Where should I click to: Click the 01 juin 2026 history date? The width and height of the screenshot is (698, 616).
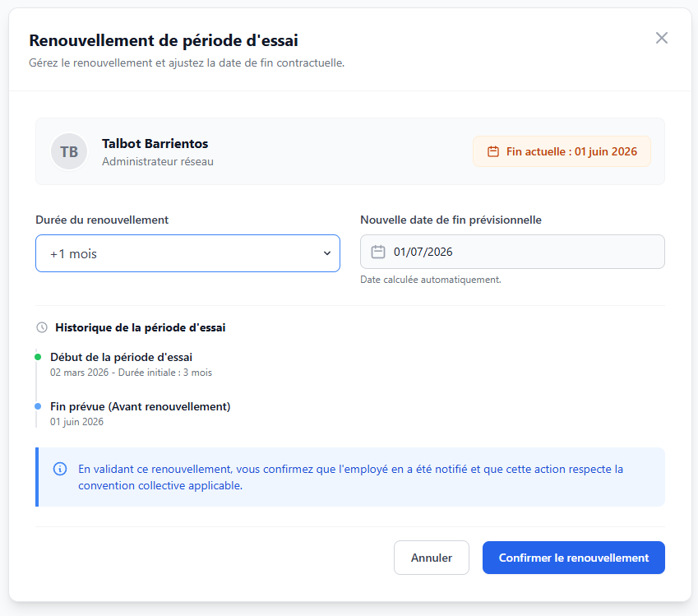(76, 422)
